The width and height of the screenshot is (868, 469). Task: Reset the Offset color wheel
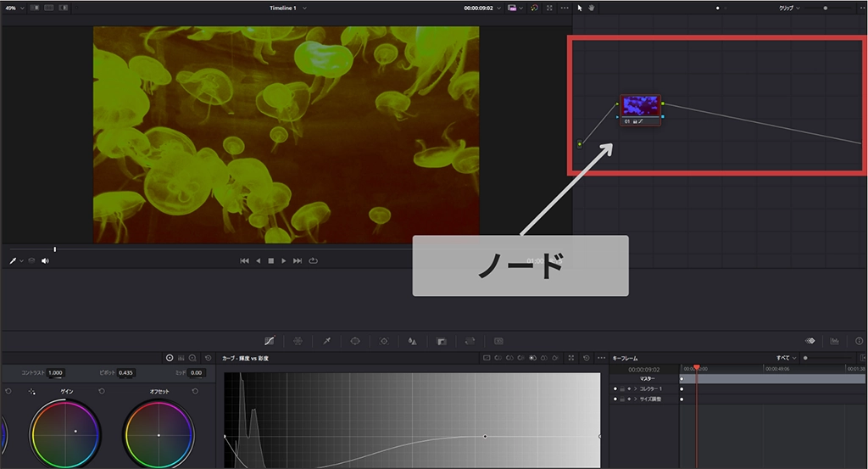195,391
